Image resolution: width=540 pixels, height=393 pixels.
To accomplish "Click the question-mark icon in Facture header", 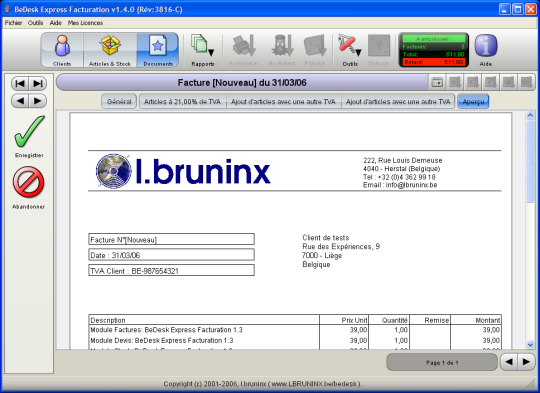I will tap(490, 83).
